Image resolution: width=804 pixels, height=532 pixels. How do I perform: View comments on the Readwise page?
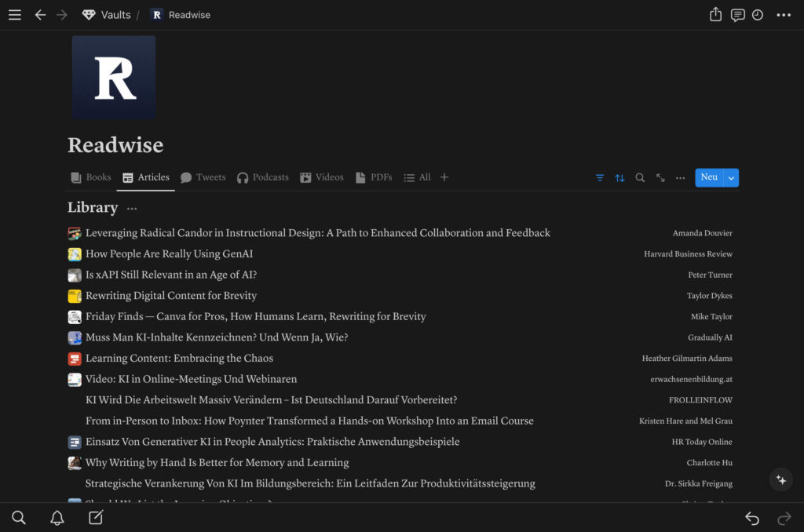coord(737,14)
